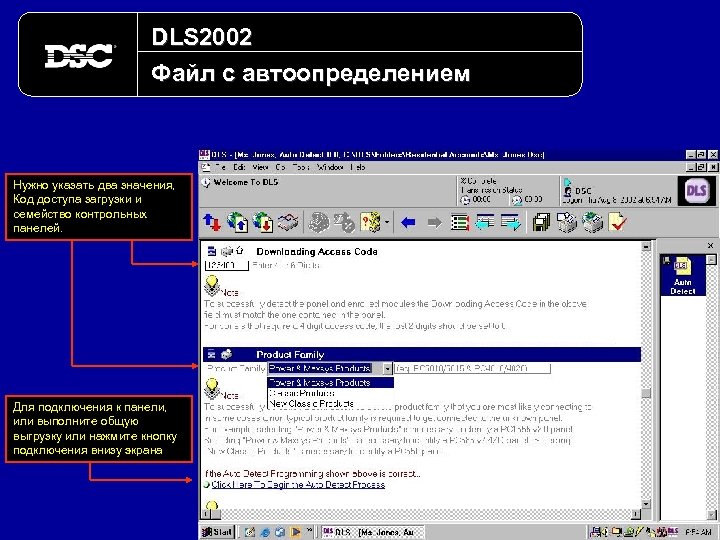Choose Power & Maxsys Products from list
The image size is (720, 540).
click(x=331, y=382)
